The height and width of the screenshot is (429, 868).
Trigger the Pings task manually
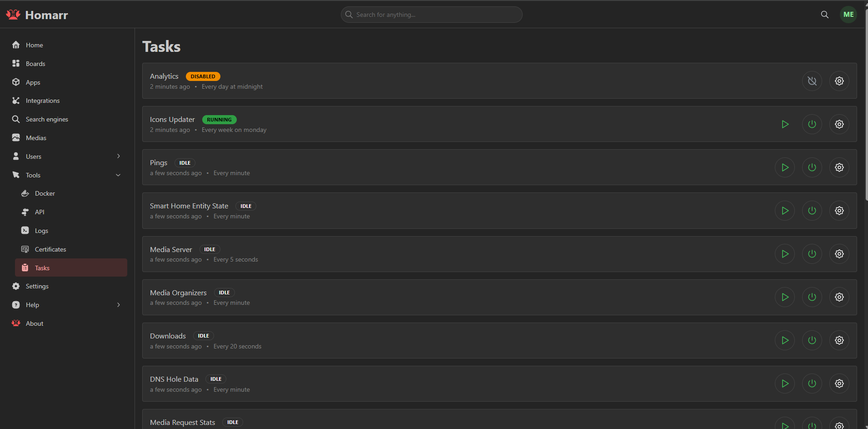pyautogui.click(x=785, y=167)
